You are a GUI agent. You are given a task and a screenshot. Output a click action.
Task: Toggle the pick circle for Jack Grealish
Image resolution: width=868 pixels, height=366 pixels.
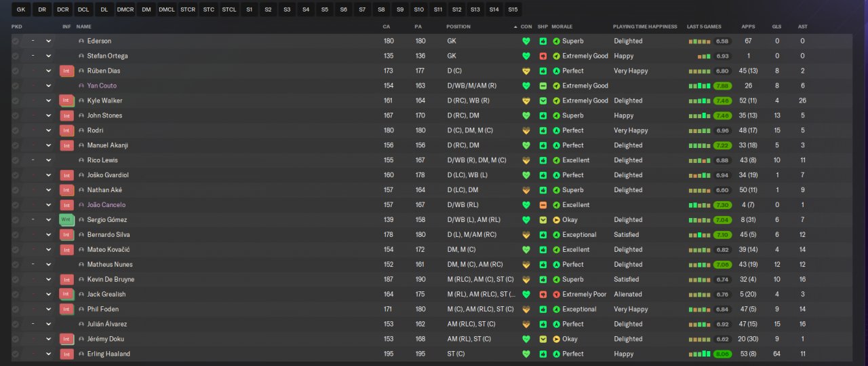tap(16, 294)
